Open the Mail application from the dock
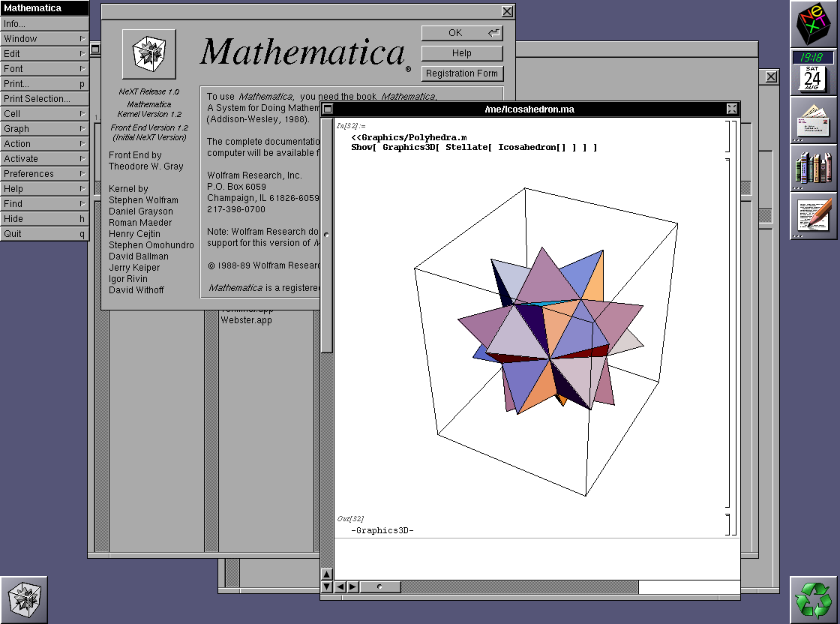Image resolution: width=840 pixels, height=624 pixels. (813, 120)
